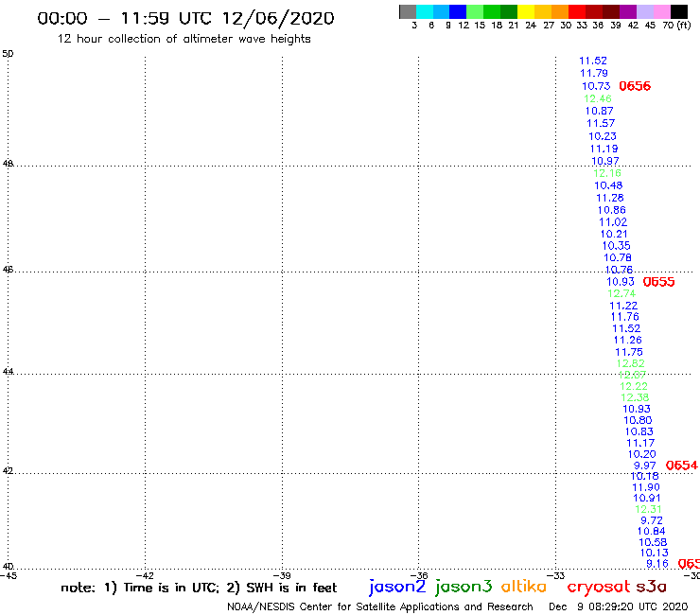Click the timestamp 'Dec 9 08:29:20 UTC 2020'
This screenshot has width=700, height=615.
(619, 606)
